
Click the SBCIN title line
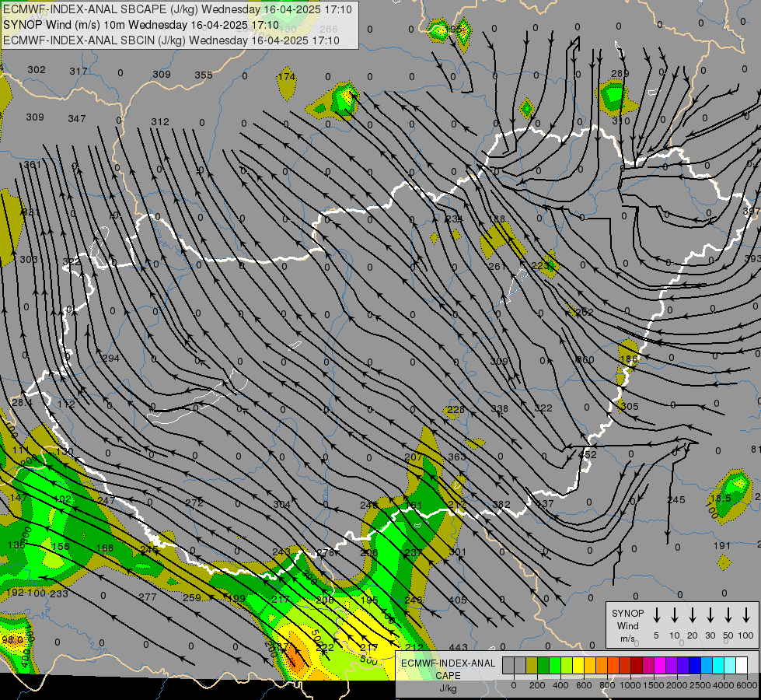171,40
